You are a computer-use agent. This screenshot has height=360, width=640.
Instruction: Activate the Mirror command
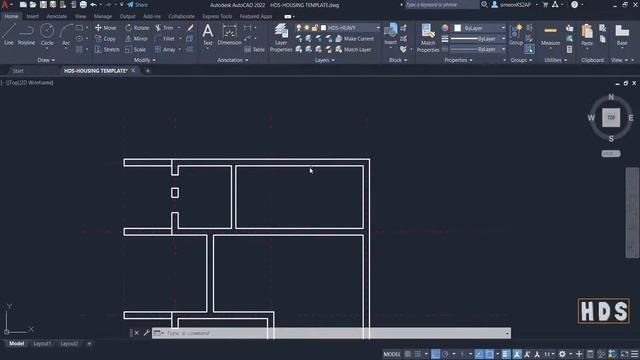tap(137, 39)
